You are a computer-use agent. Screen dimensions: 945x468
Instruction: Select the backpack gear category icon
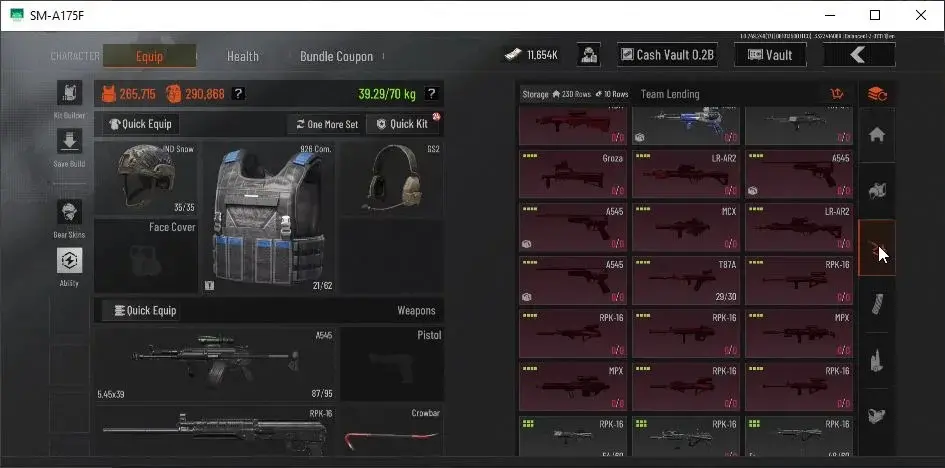click(x=877, y=191)
